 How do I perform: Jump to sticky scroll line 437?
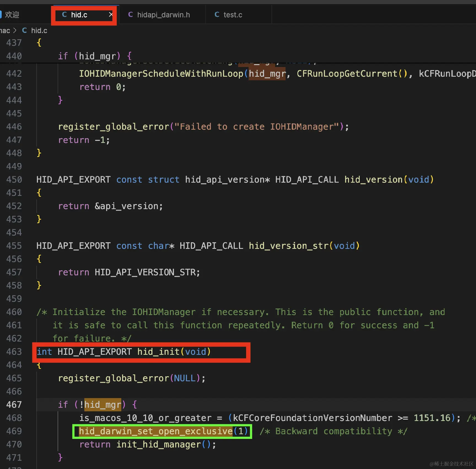pyautogui.click(x=14, y=43)
